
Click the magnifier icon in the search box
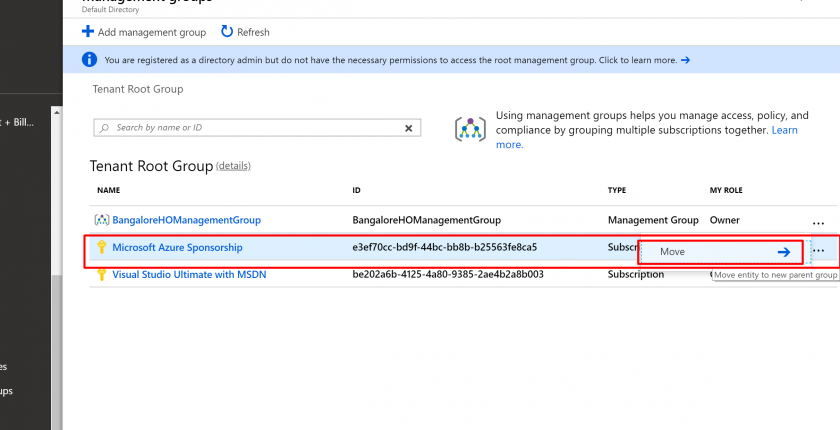click(104, 128)
